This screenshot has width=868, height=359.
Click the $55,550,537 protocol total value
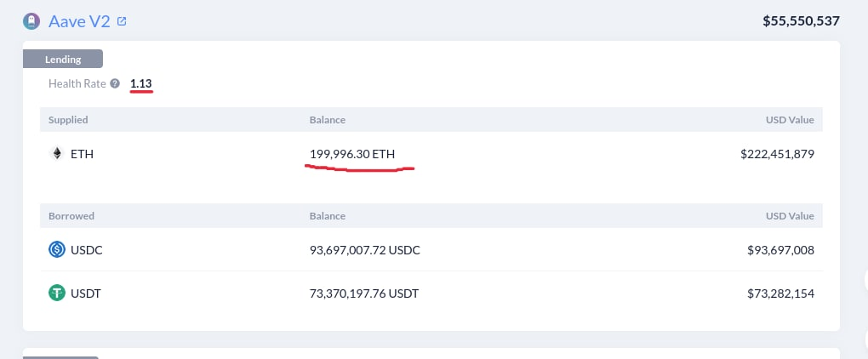click(802, 21)
